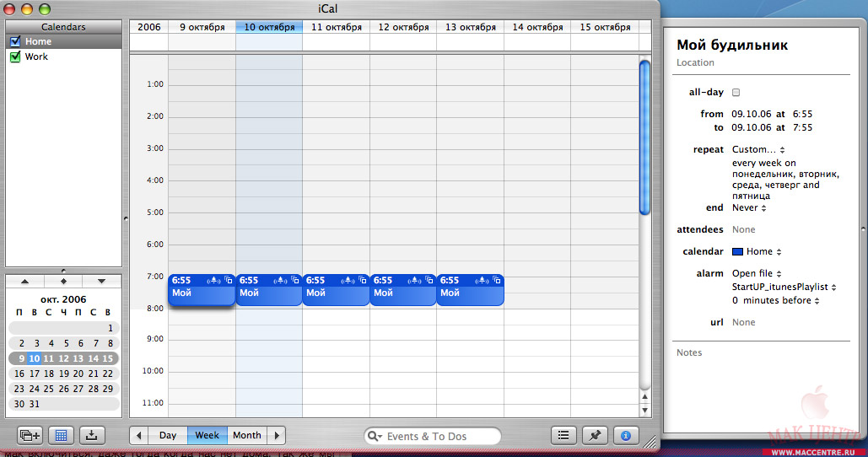Click the from time 6:55
Viewport: 868px width, 457px height.
click(802, 114)
